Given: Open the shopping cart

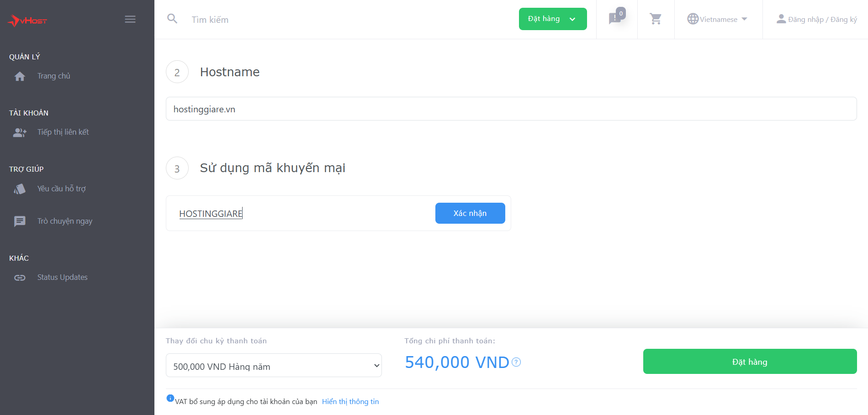Looking at the screenshot, I should pyautogui.click(x=656, y=19).
